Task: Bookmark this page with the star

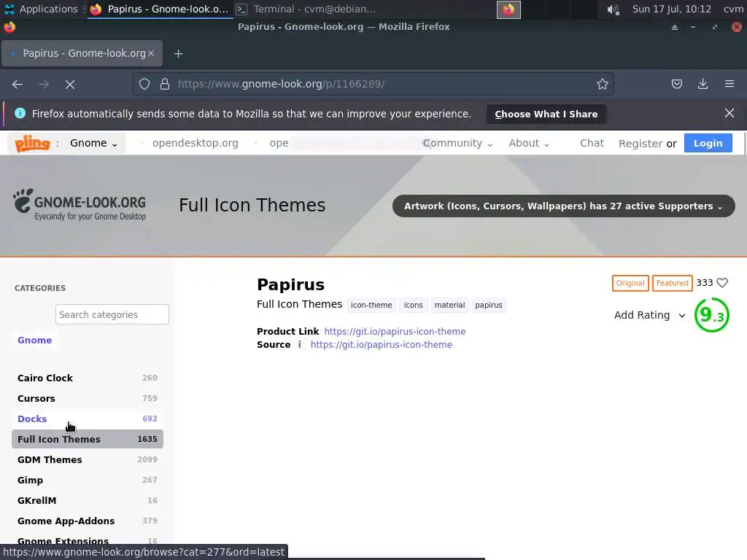Action: pos(602,84)
